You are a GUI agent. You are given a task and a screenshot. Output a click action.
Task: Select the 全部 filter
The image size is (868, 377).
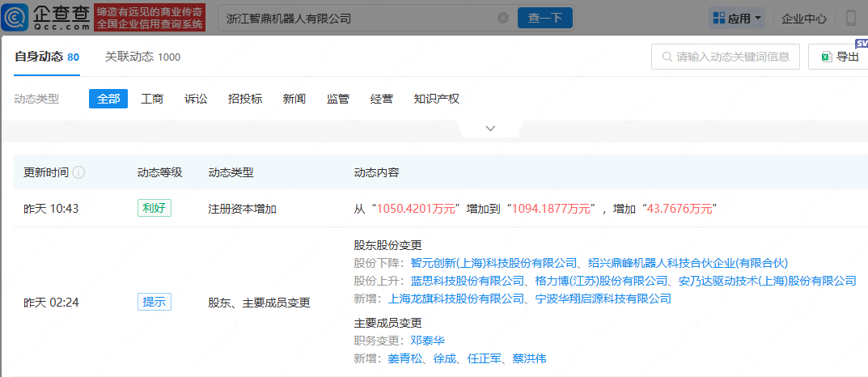(108, 99)
